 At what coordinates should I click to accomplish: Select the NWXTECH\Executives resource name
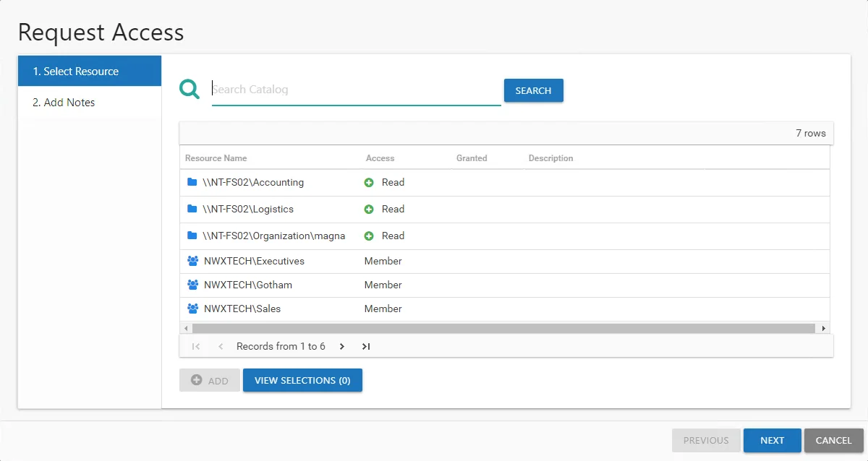click(x=254, y=261)
